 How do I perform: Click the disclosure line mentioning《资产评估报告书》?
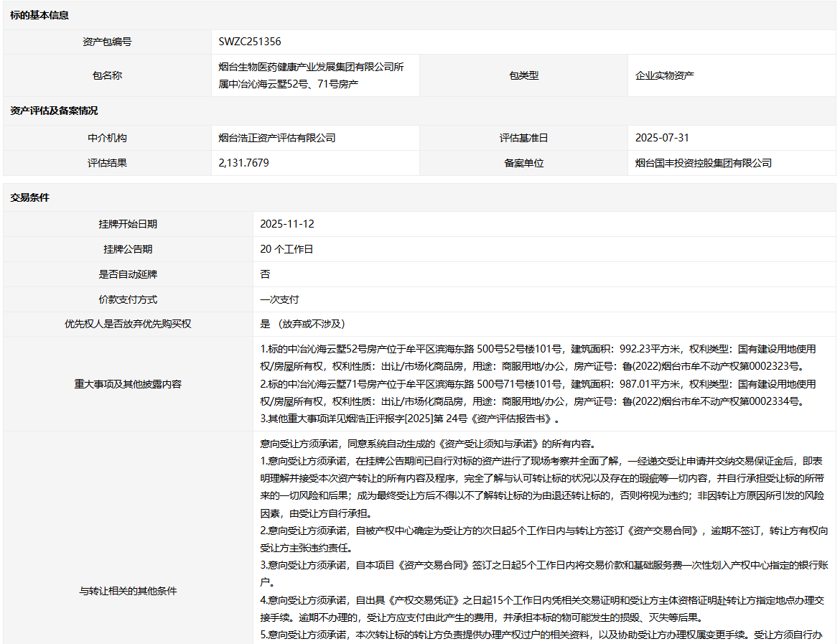click(409, 418)
